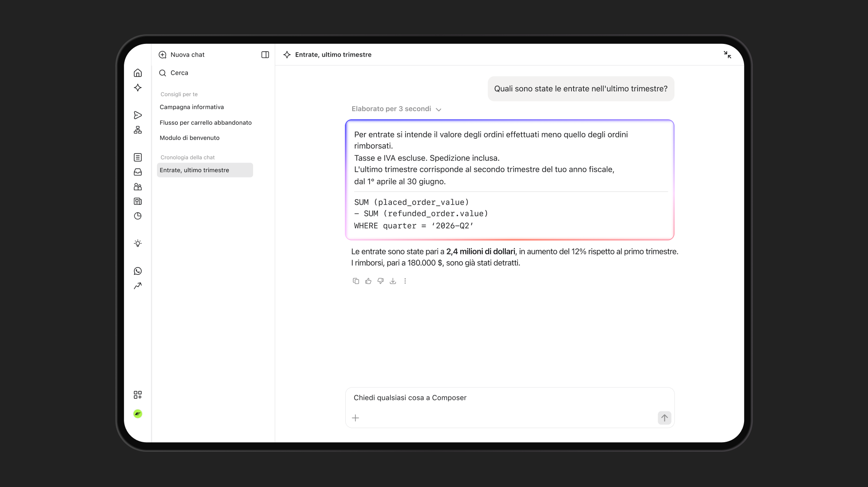Click the green account avatar
Screen dimensions: 868x487
click(138, 414)
